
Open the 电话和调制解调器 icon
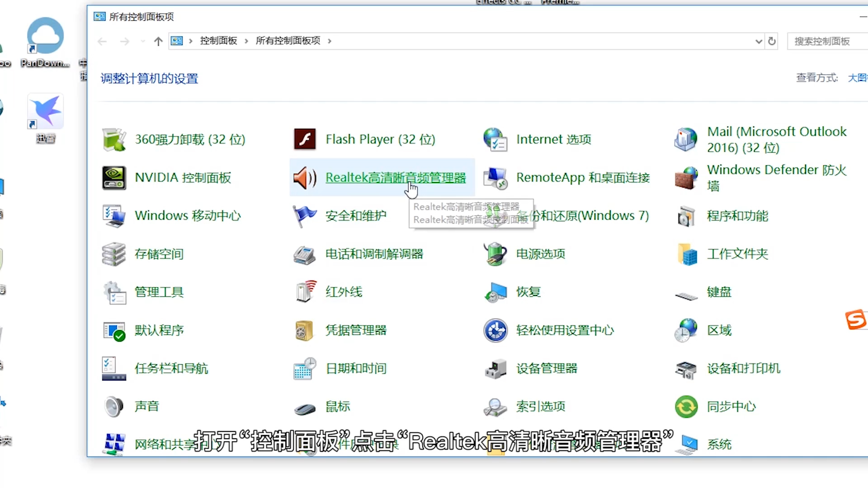(305, 254)
